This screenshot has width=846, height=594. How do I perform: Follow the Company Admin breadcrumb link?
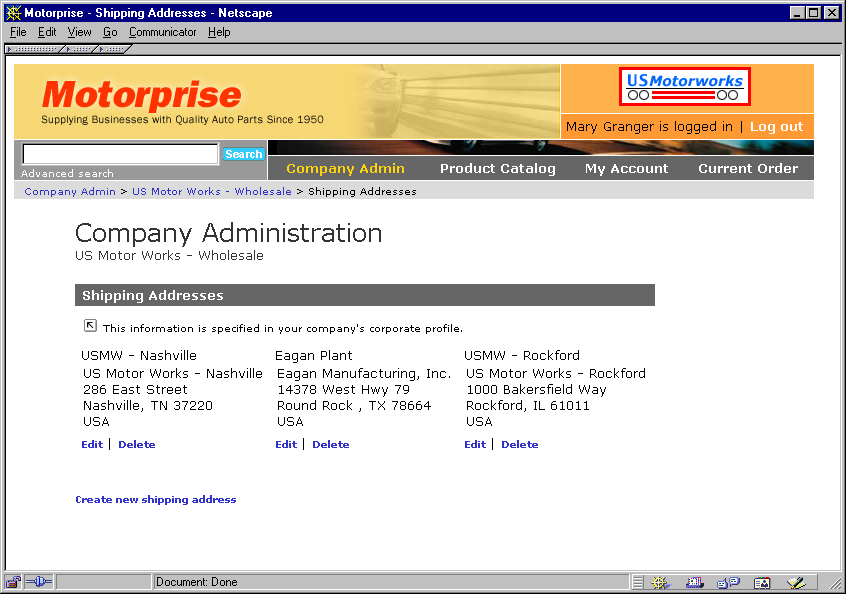70,192
